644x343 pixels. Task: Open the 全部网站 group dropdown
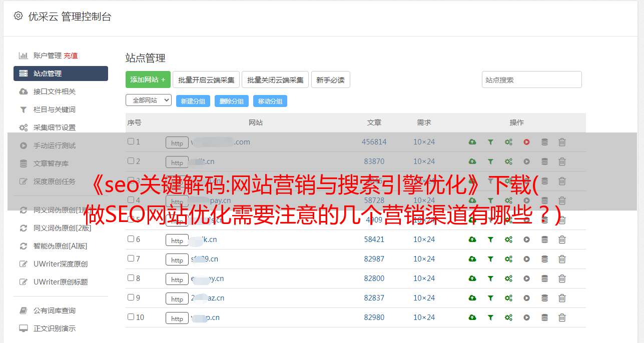tap(149, 100)
